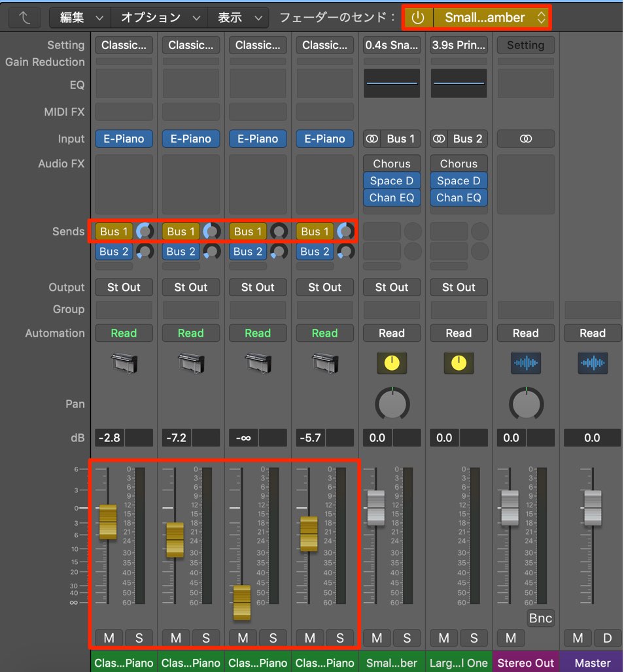
Task: Mute the first Clas...Piano channel
Action: pos(109,638)
